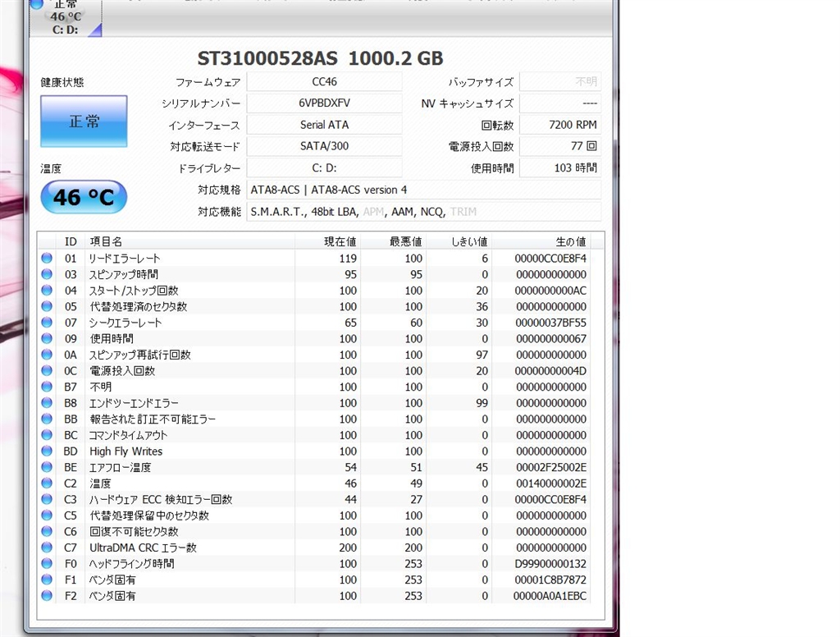
Task: Click status icon for row 0C 電源投入回数
Action: pos(47,371)
